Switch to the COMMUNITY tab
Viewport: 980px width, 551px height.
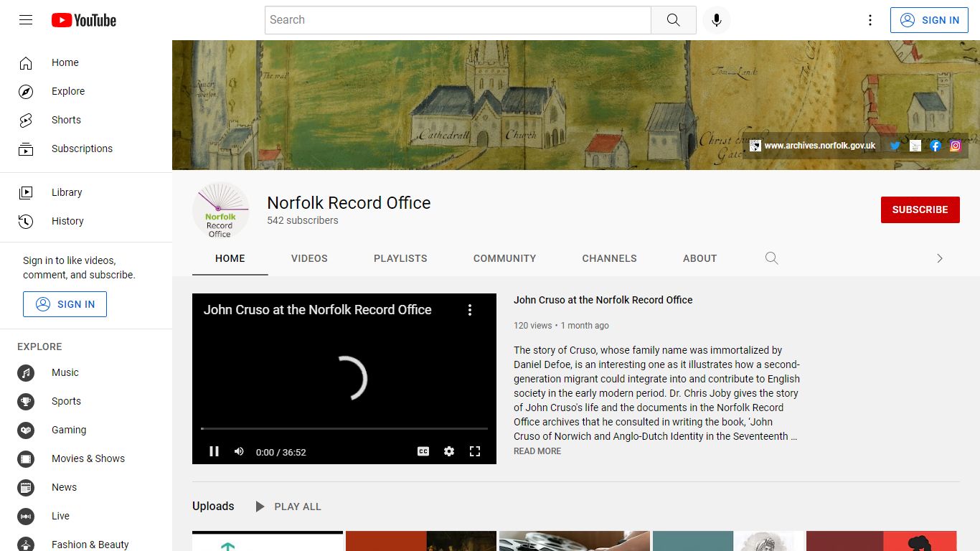[504, 258]
